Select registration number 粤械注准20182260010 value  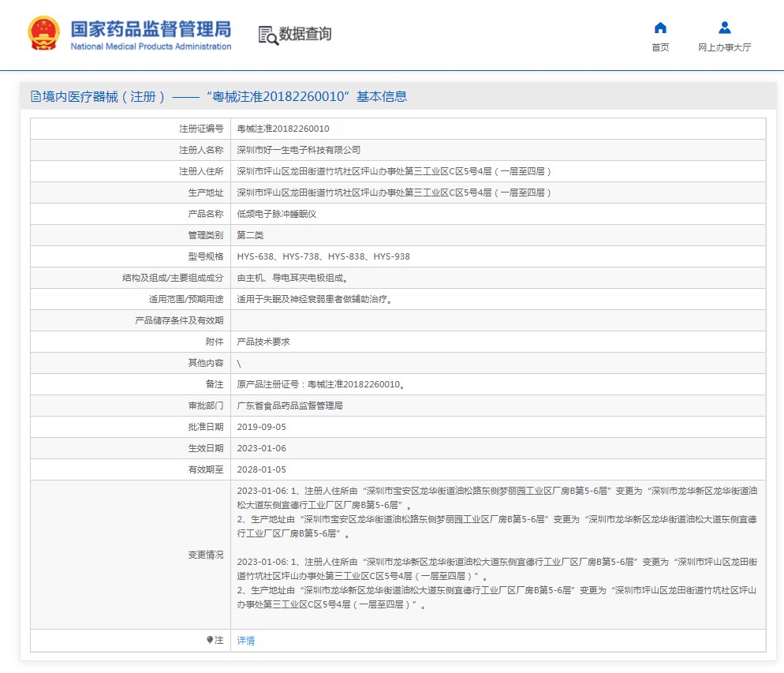click(283, 129)
